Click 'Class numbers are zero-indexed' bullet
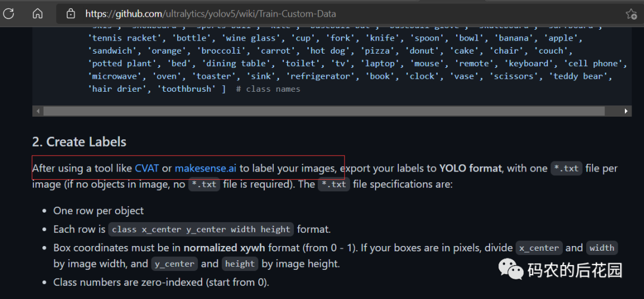Image resolution: width=644 pixels, height=299 pixels. click(161, 282)
